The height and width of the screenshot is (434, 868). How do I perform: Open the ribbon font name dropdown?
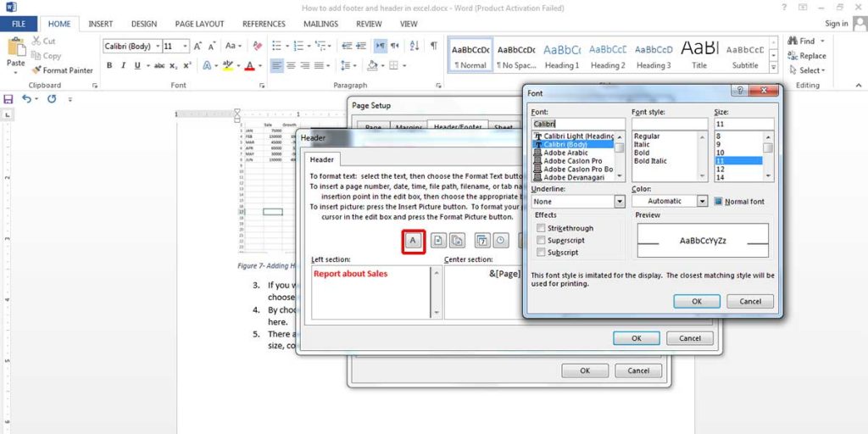tap(159, 47)
